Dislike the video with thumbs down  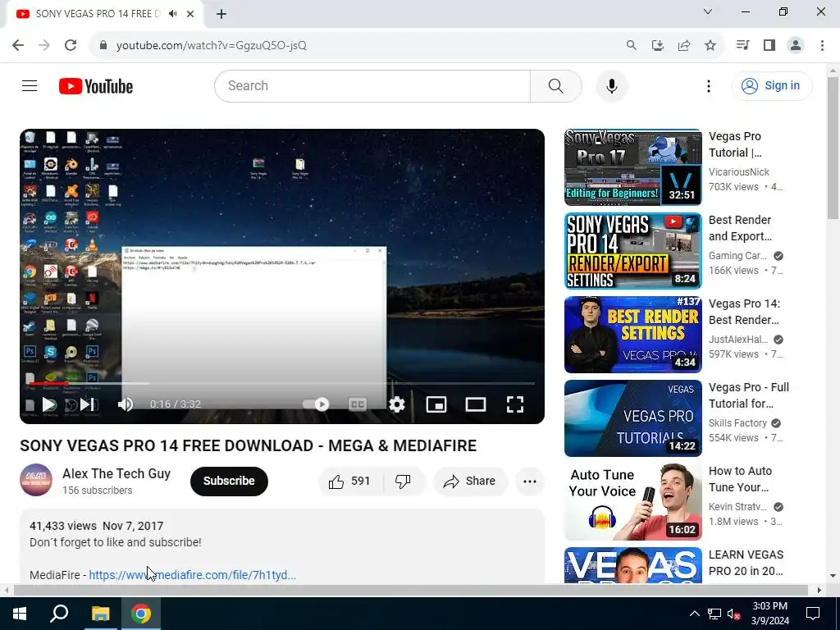(x=404, y=481)
